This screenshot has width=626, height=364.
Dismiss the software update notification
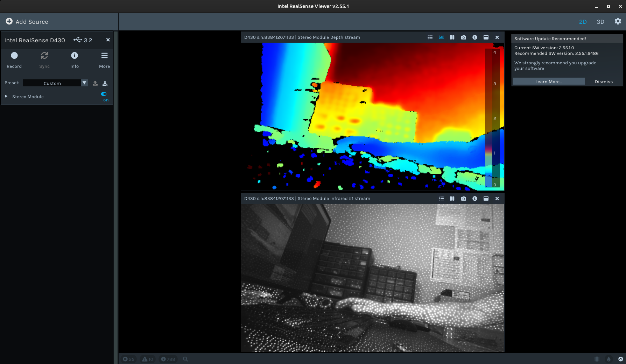(x=604, y=81)
